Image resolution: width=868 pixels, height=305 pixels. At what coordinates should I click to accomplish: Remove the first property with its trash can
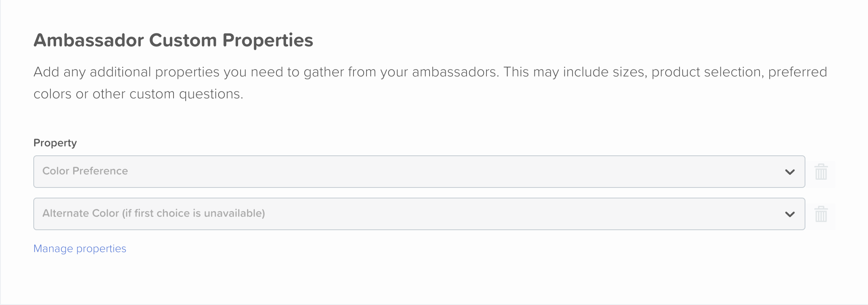point(821,172)
